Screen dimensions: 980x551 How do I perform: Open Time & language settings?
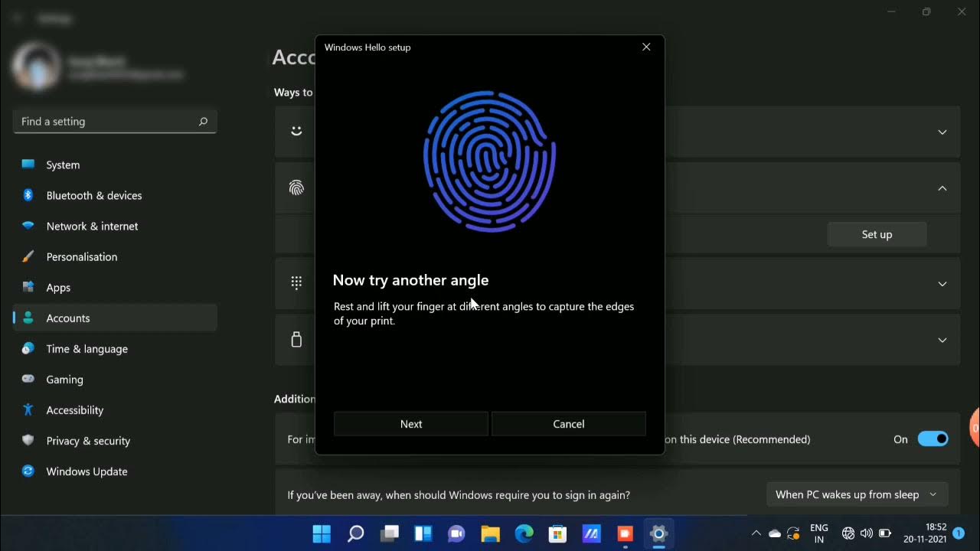[x=115, y=348]
